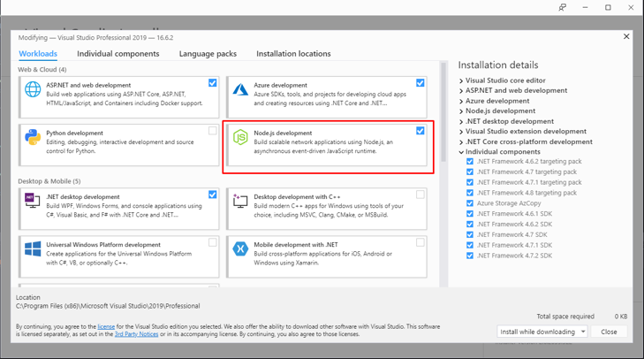Image resolution: width=644 pixels, height=359 pixels.
Task: Expand .NET desktop development details
Action: pyautogui.click(x=461, y=122)
